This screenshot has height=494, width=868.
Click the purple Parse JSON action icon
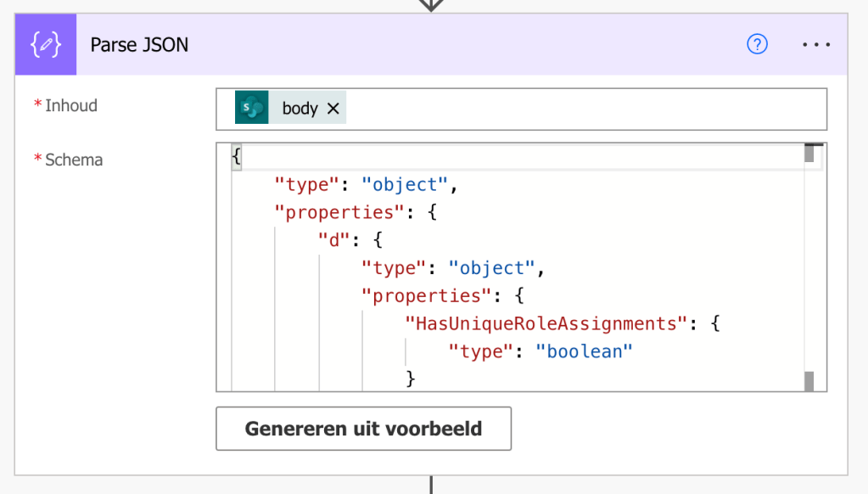coord(45,44)
